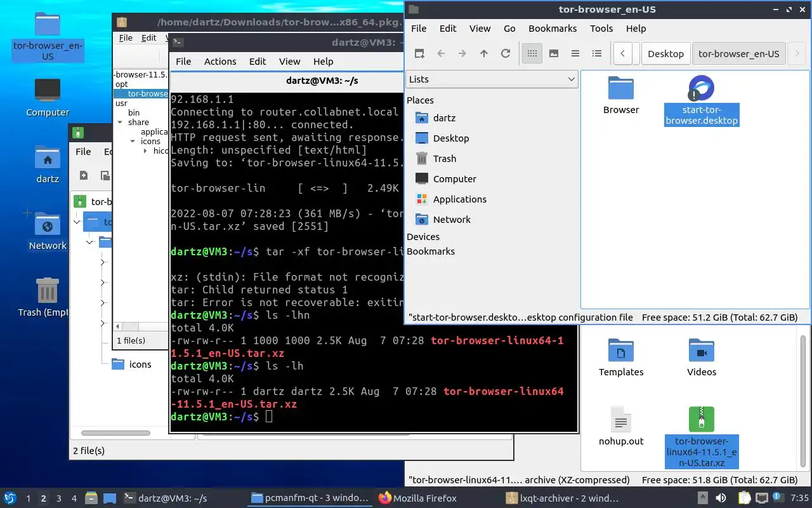Open Help menu in file manager
This screenshot has width=812, height=508.
636,28
